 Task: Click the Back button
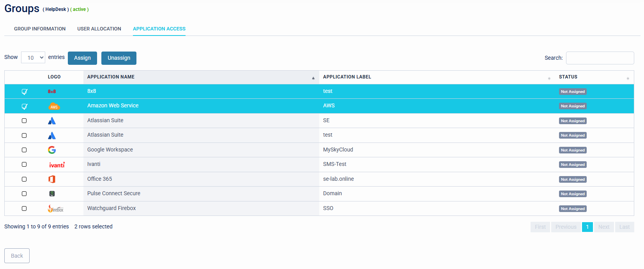17,256
